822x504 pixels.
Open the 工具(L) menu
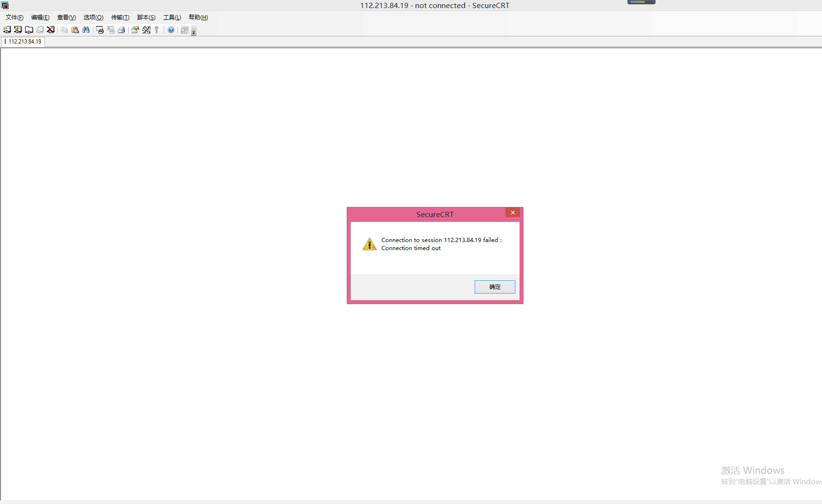coord(172,17)
